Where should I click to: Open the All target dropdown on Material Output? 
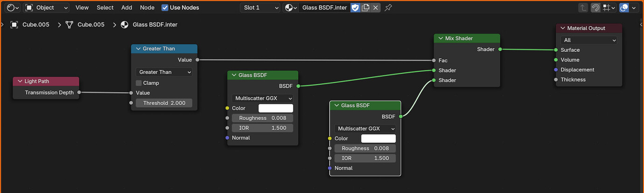click(x=589, y=40)
